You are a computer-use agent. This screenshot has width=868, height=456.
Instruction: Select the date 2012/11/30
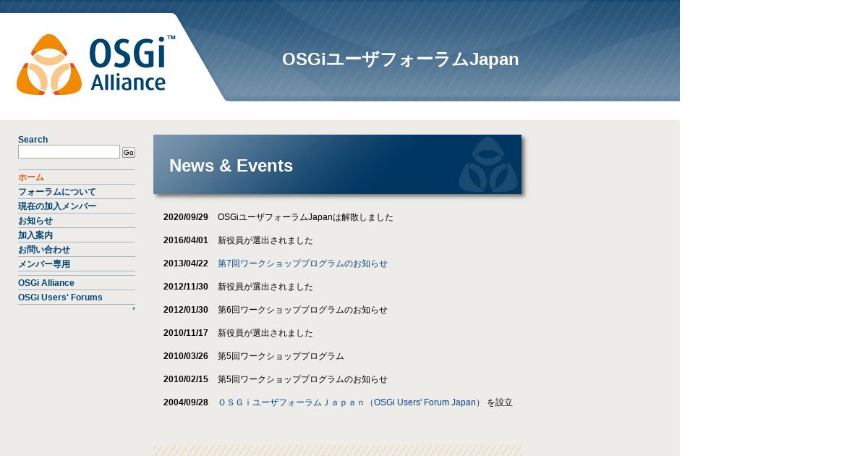(x=186, y=287)
